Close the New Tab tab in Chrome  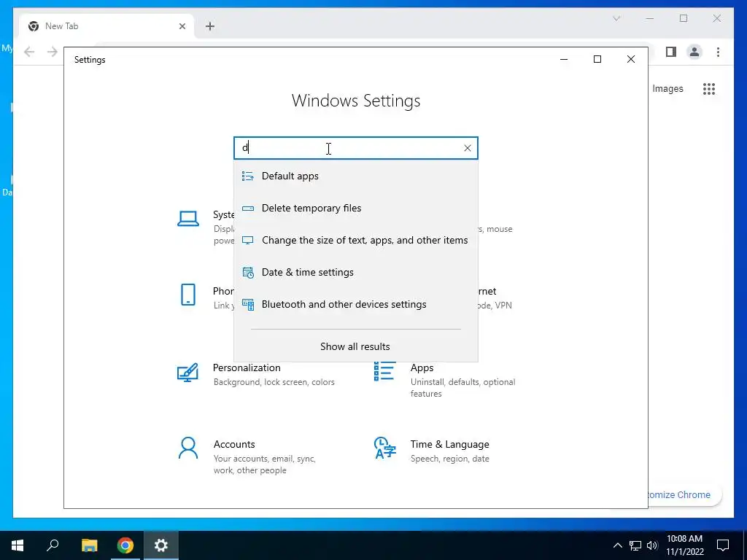click(x=182, y=26)
